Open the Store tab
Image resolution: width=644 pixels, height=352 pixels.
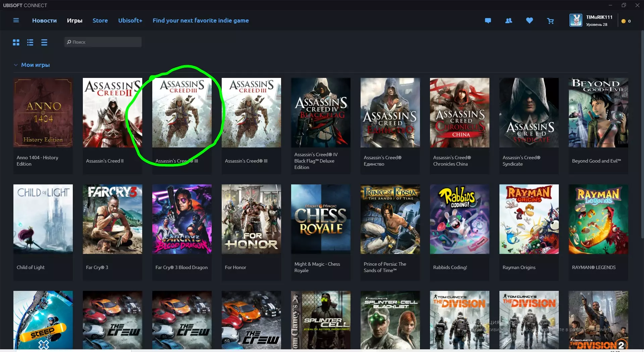pyautogui.click(x=100, y=20)
